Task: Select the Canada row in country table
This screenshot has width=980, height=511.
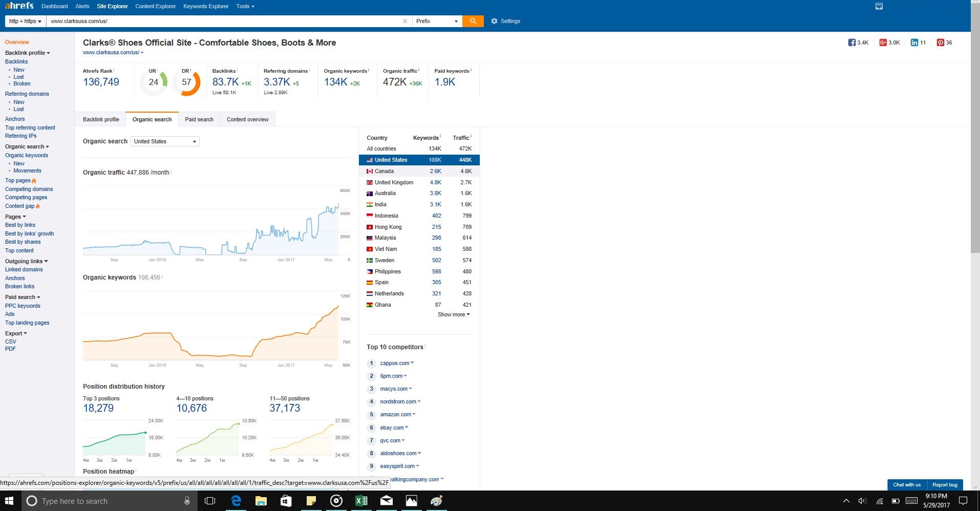Action: coord(419,171)
